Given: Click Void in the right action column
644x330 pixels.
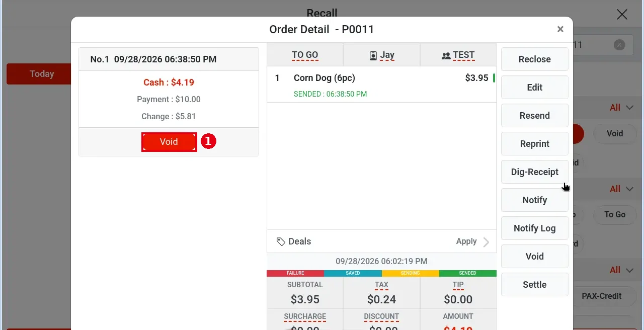Looking at the screenshot, I should [x=534, y=257].
